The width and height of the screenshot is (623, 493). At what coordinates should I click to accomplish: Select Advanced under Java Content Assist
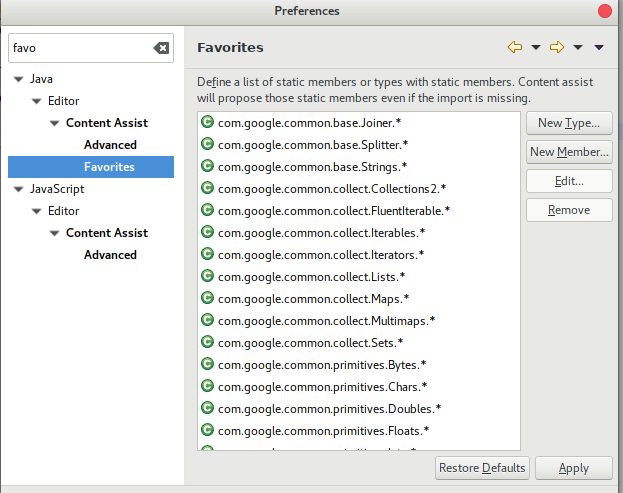click(110, 145)
